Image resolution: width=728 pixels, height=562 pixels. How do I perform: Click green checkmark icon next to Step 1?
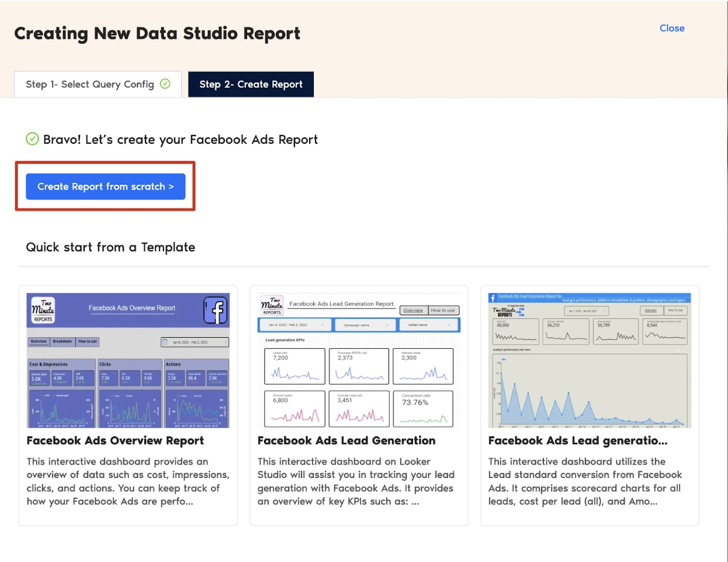pyautogui.click(x=165, y=84)
